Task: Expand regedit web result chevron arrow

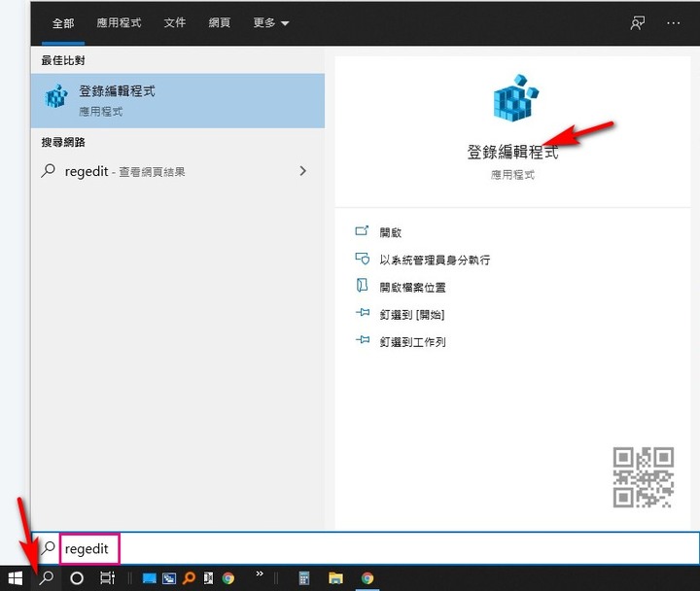Action: [x=303, y=171]
